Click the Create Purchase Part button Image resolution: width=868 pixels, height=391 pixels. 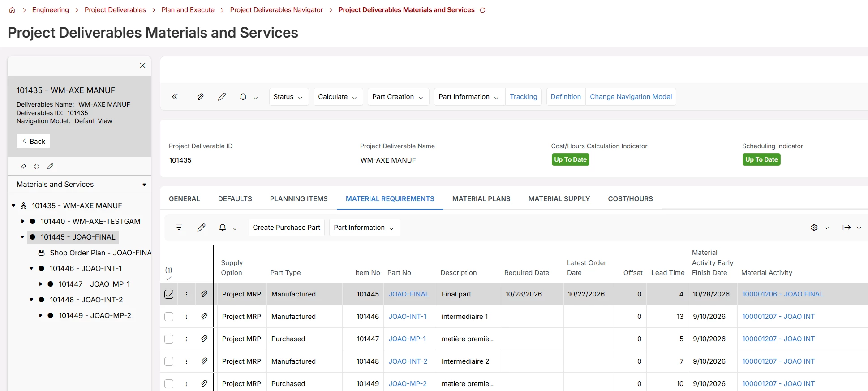pyautogui.click(x=287, y=228)
